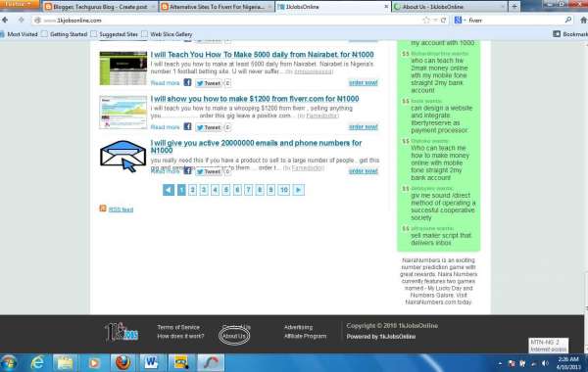Image resolution: width=588 pixels, height=372 pixels.
Task: Open How does it work? footer link
Action: (x=180, y=336)
